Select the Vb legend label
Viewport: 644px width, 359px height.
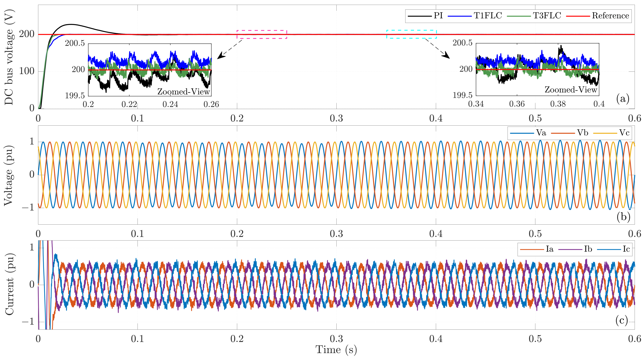tap(583, 133)
